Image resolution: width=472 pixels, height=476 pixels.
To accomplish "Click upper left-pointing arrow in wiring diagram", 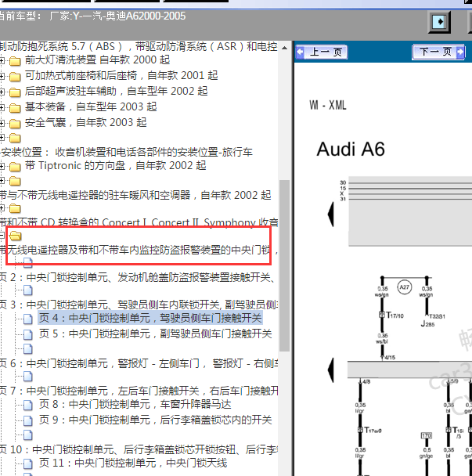I will pos(331,215).
